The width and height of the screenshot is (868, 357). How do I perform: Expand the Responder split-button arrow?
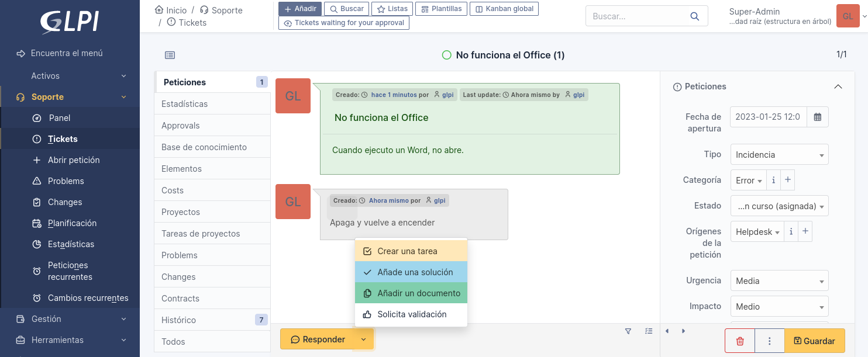pyautogui.click(x=363, y=339)
